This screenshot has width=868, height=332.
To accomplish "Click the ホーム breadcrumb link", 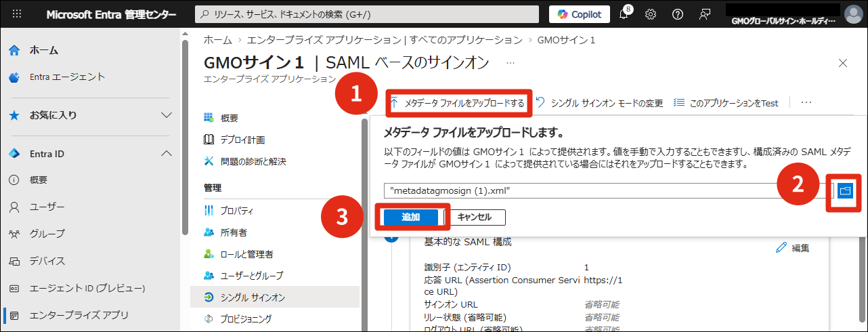I will pos(217,40).
